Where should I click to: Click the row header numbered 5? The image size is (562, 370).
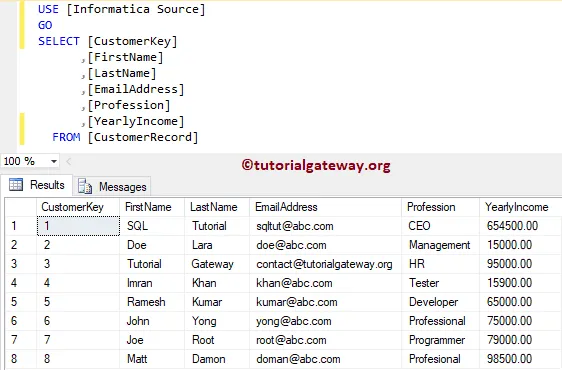[21, 302]
